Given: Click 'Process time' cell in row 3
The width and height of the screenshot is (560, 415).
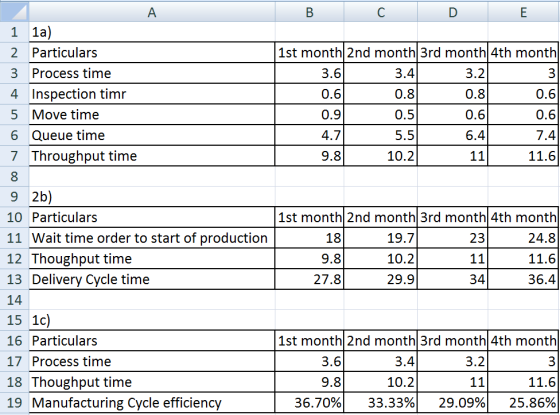Looking at the screenshot, I should 152,73.
